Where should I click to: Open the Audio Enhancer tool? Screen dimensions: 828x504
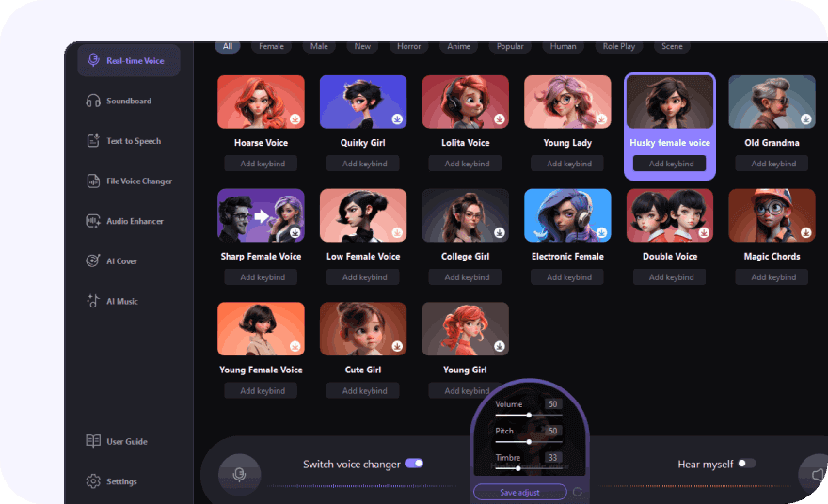pos(135,221)
